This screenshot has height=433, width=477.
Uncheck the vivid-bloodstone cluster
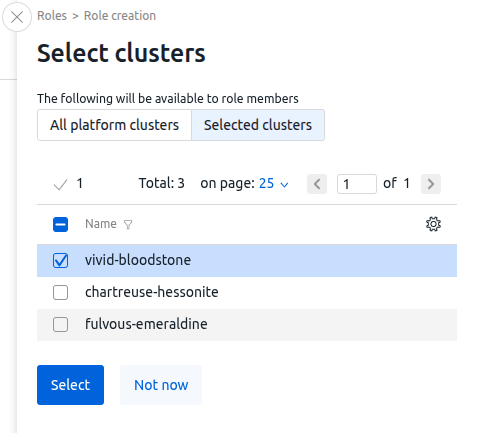tap(60, 260)
